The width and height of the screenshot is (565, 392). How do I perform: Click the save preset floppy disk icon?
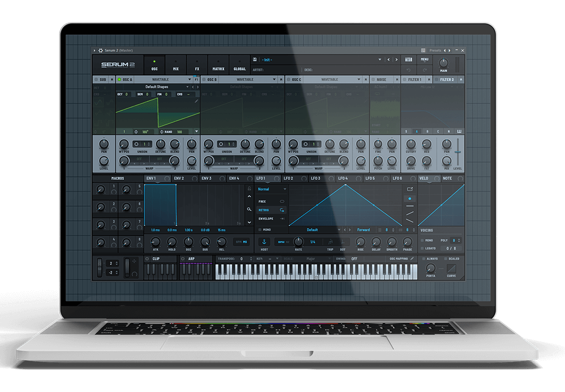pos(254,60)
